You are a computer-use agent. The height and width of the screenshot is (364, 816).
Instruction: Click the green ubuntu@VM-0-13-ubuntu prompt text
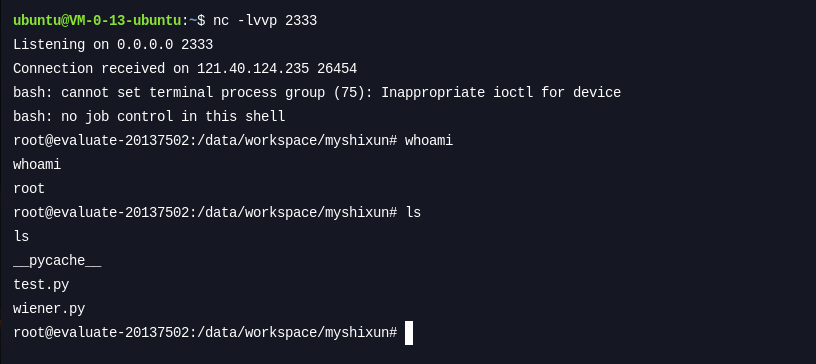pos(97,21)
